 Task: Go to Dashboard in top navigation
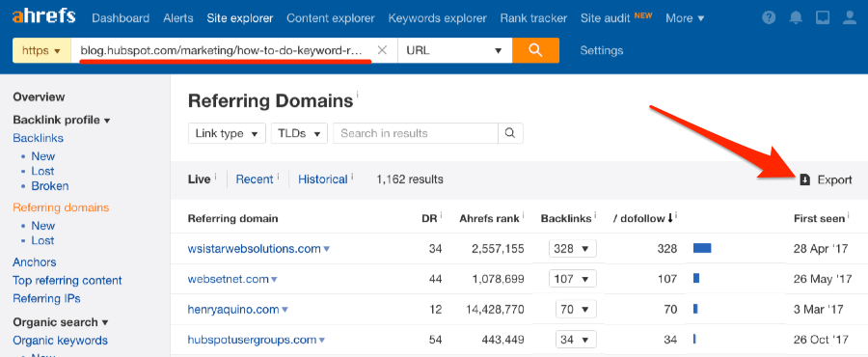coord(121,18)
